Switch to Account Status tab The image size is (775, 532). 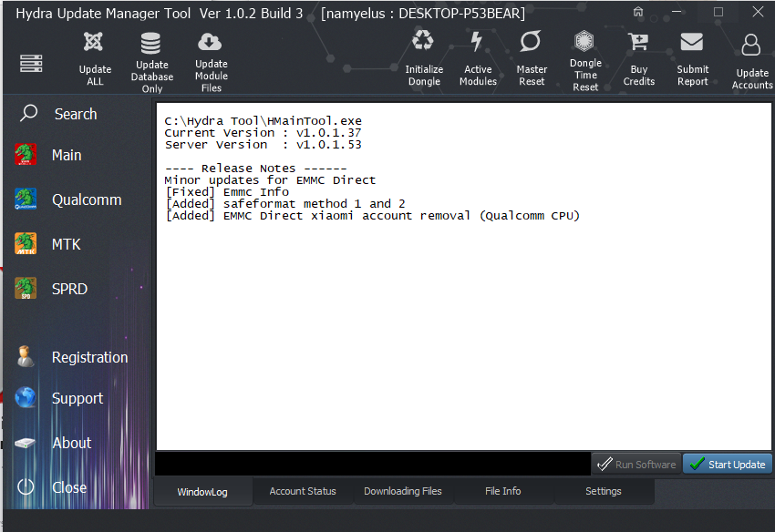(303, 491)
